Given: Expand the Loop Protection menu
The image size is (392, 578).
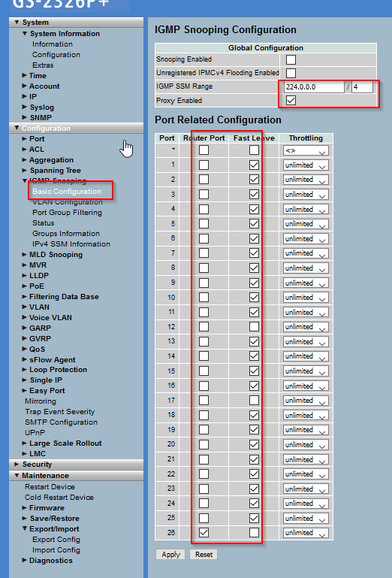Looking at the screenshot, I should point(55,370).
